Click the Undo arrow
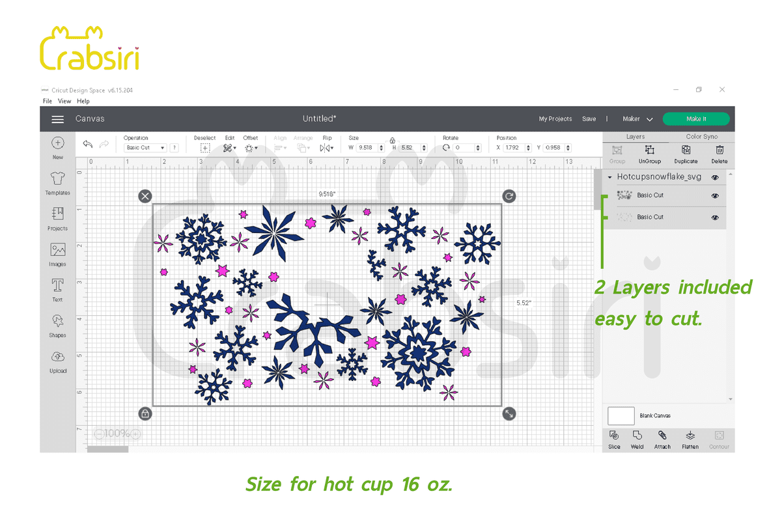 click(88, 144)
